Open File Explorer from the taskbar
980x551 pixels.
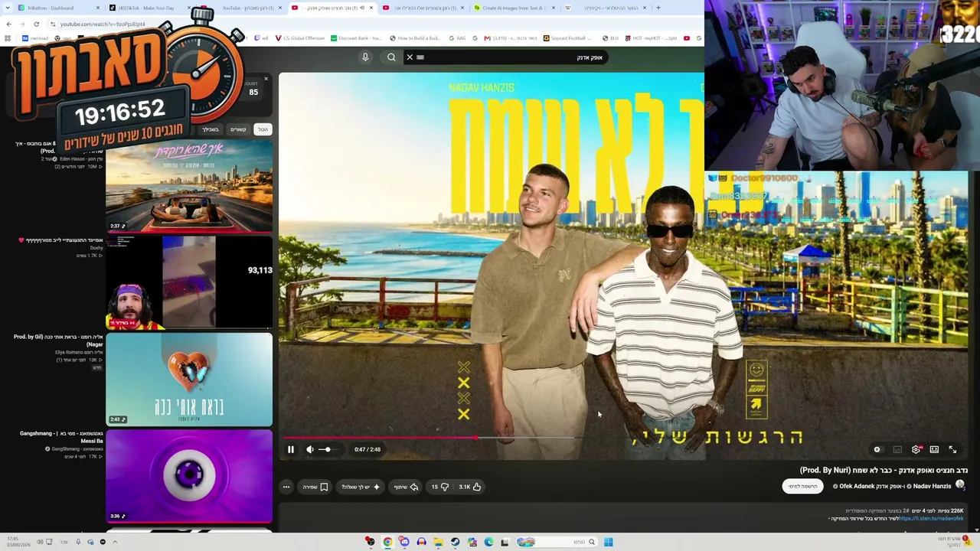(438, 542)
